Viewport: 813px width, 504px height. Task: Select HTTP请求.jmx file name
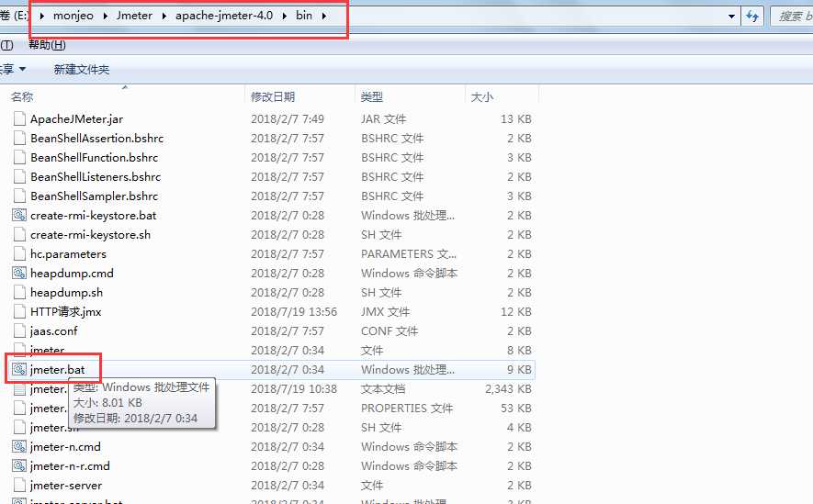66,311
